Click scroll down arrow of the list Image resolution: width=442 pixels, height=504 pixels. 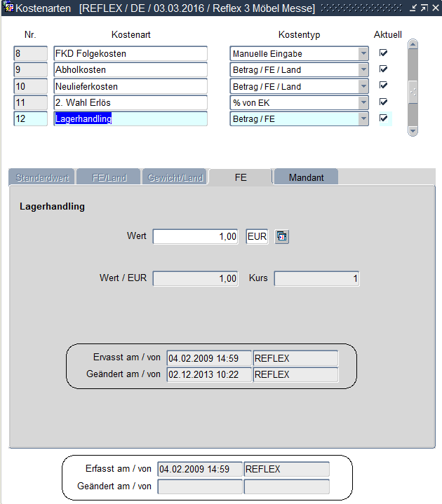click(x=413, y=130)
